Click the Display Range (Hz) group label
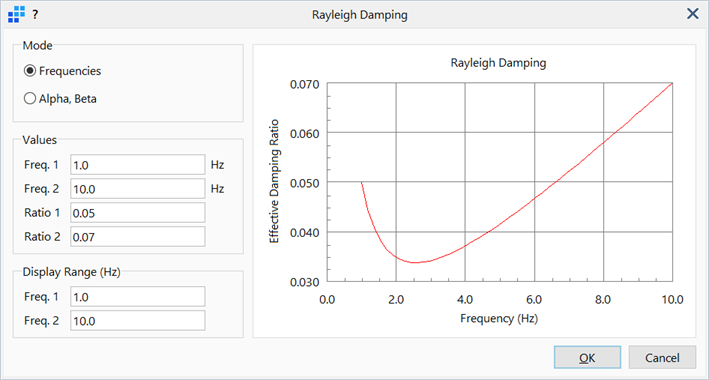709x380 pixels. (x=71, y=273)
